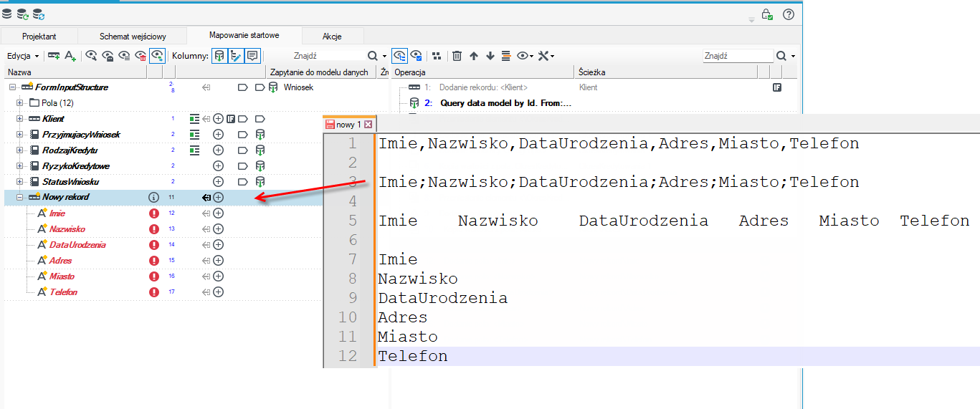Click the info icon on Nowy rekord row
Screen dimensions: 980x409
coord(153,197)
